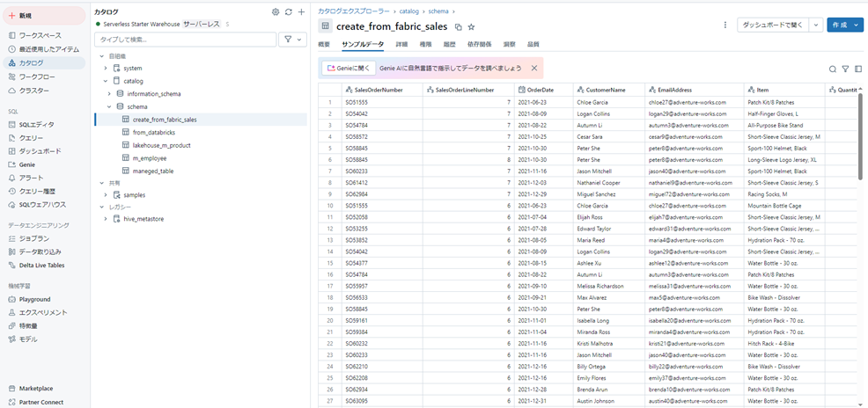Expand the dashboard button dropdown arrow
Image resolution: width=868 pixels, height=408 pixels.
pyautogui.click(x=816, y=25)
